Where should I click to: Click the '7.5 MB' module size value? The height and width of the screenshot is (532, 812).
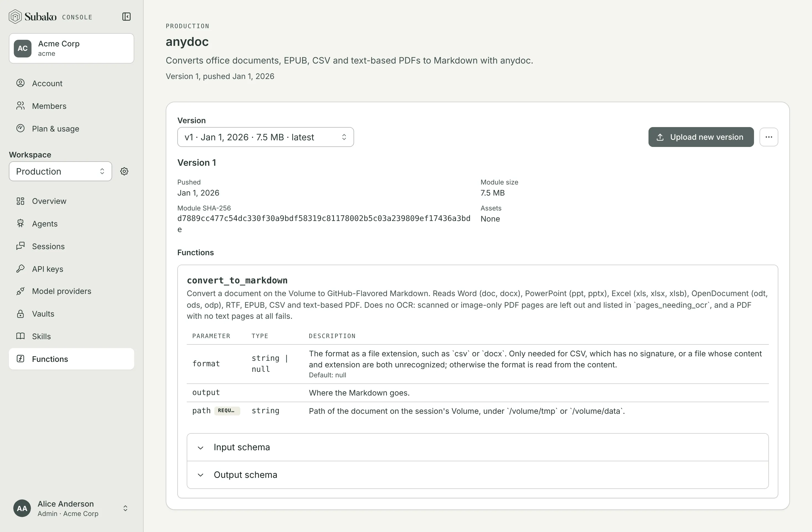(x=492, y=193)
